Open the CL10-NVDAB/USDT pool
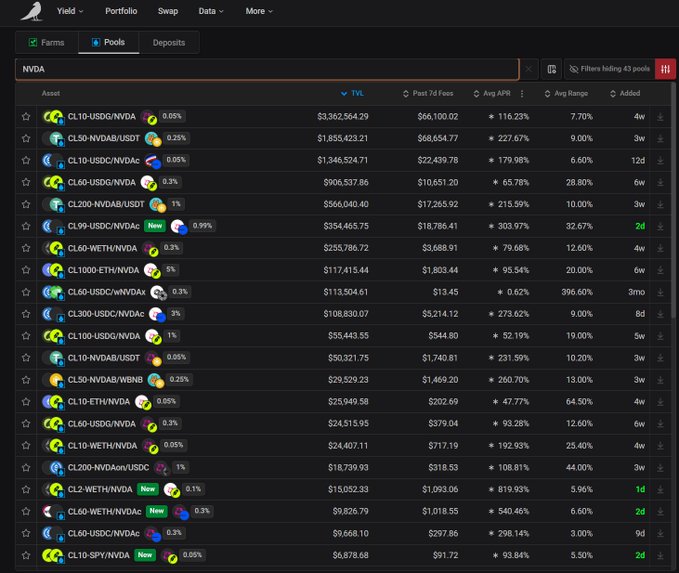The image size is (679, 573). (103, 358)
